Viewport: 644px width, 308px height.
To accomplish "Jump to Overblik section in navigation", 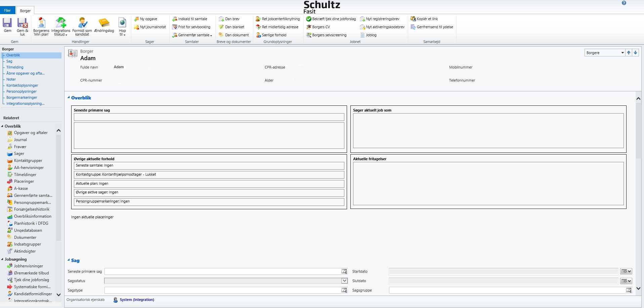I will point(13,55).
